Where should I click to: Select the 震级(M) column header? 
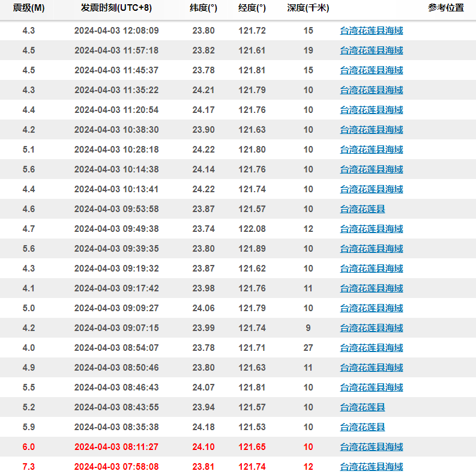(x=29, y=8)
